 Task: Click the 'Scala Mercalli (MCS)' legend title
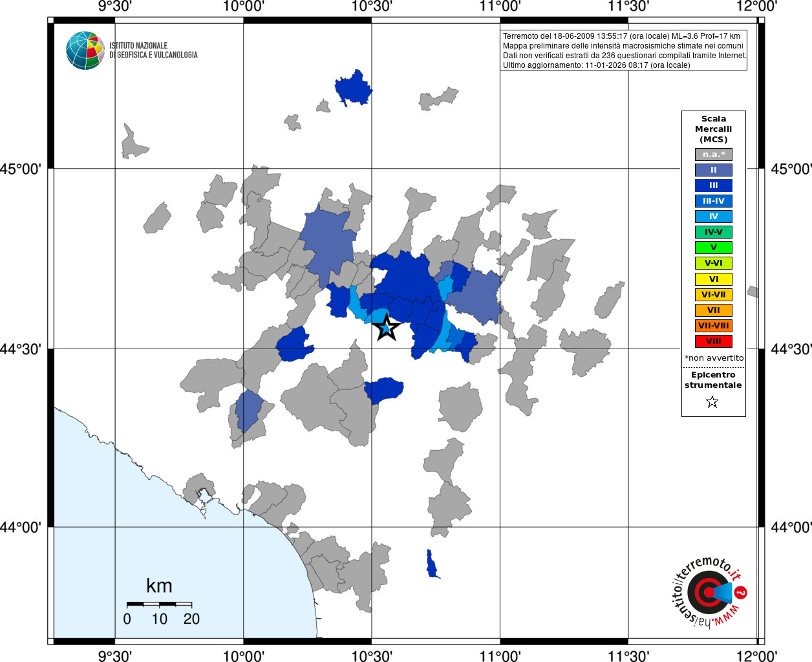[x=714, y=129]
